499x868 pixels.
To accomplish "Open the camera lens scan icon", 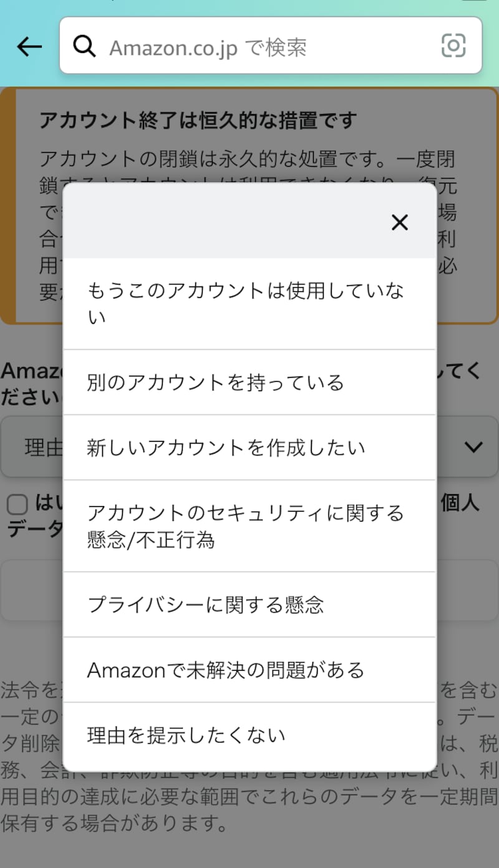I will click(x=453, y=46).
